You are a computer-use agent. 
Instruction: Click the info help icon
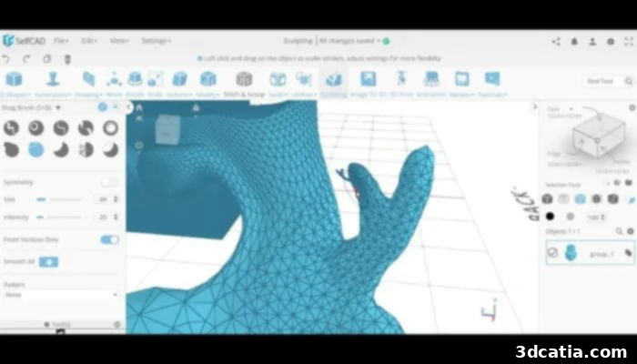pyautogui.click(x=611, y=42)
